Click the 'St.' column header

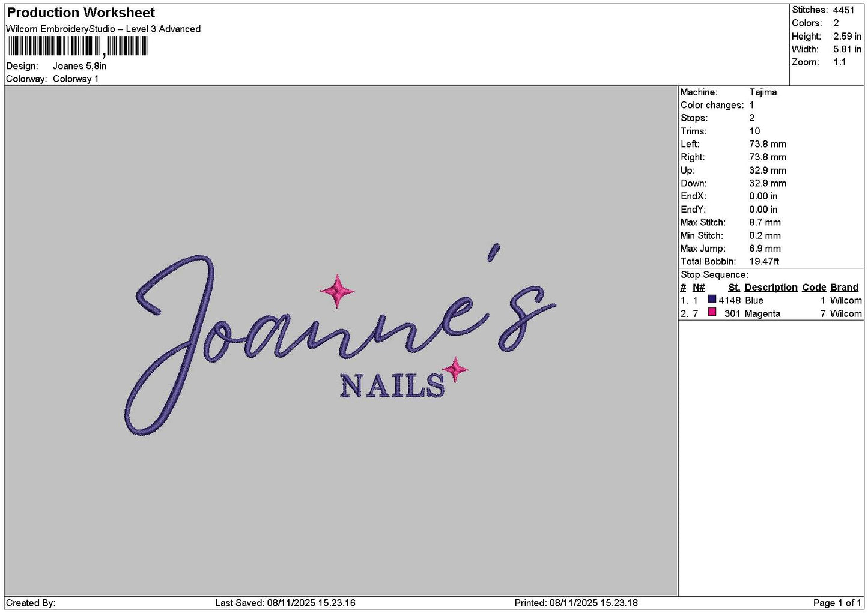click(734, 288)
